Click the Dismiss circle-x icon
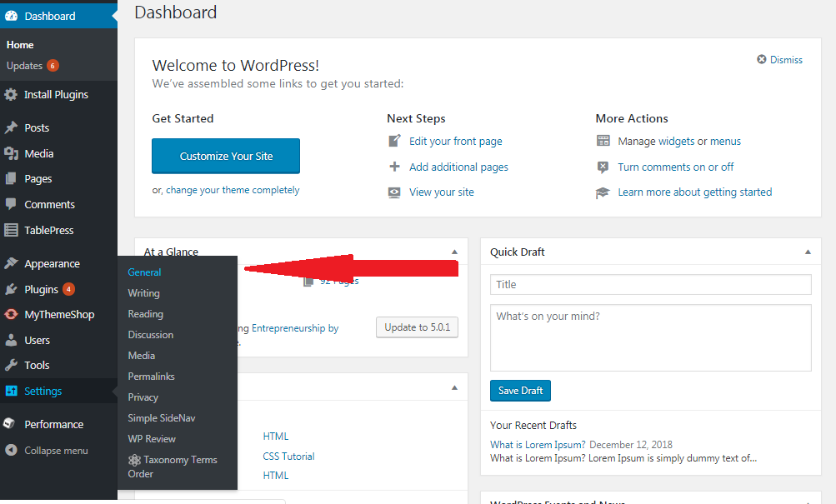 click(761, 59)
